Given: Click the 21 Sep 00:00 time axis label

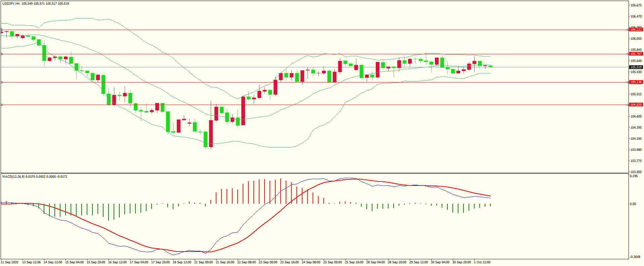Looking at the screenshot, I should pos(203,262).
